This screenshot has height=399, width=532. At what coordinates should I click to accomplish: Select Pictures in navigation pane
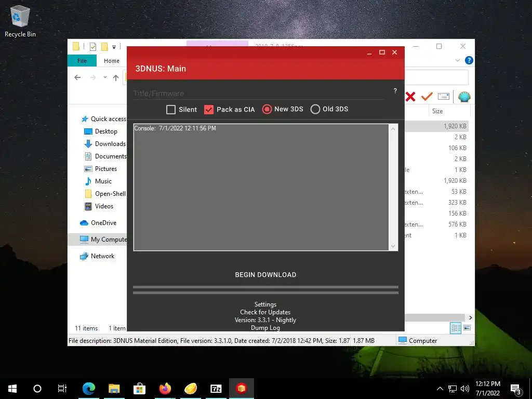tap(100, 169)
